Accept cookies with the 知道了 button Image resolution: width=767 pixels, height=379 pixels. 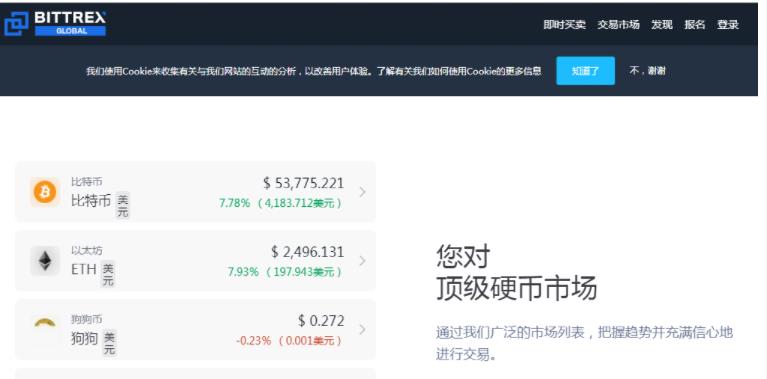pyautogui.click(x=585, y=71)
